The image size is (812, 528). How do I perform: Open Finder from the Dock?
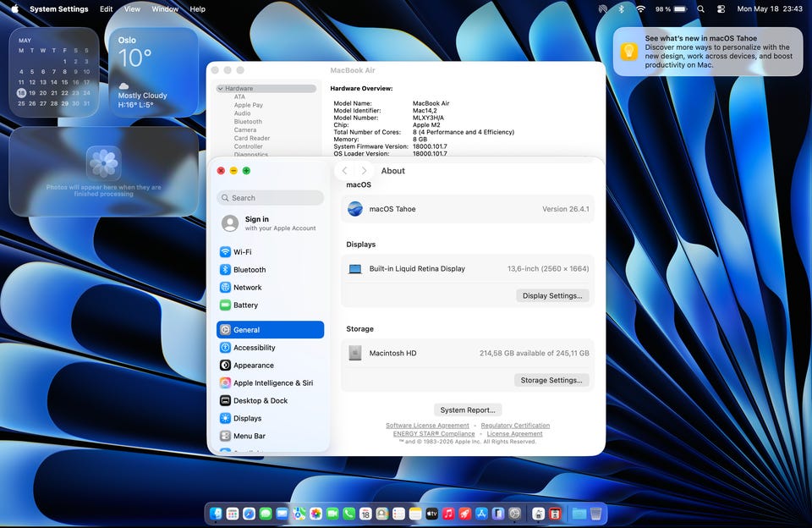pos(216,514)
